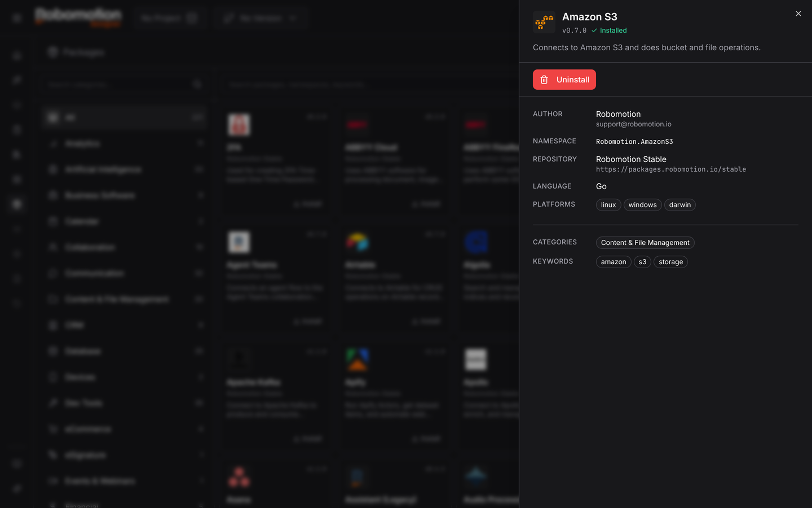The height and width of the screenshot is (508, 812).
Task: Uninstall the Amazon S3 package
Action: 564,80
